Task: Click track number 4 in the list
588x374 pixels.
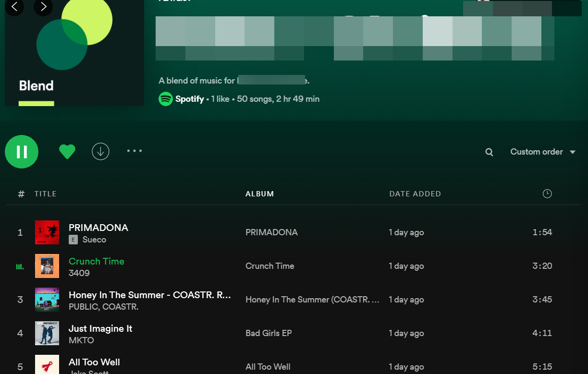Action: [x=20, y=333]
